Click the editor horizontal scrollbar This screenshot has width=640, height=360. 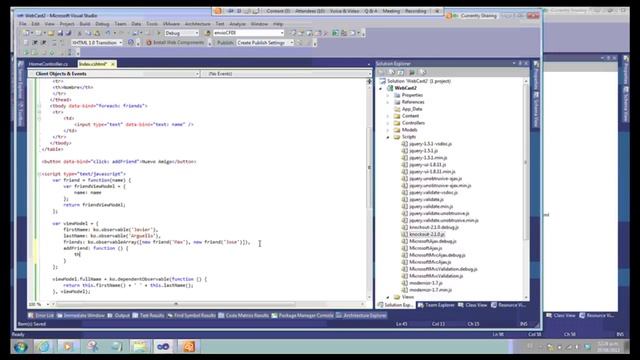pyautogui.click(x=176, y=304)
